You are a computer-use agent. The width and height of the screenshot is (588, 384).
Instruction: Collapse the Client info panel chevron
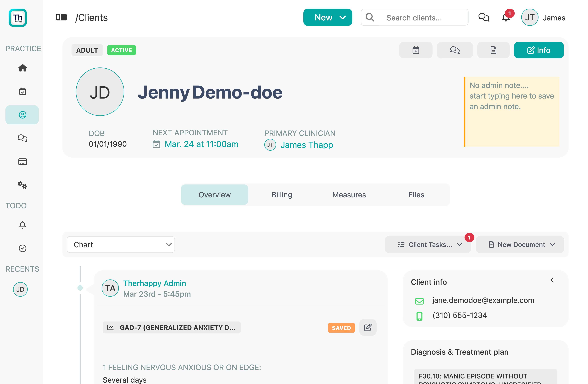pos(552,280)
